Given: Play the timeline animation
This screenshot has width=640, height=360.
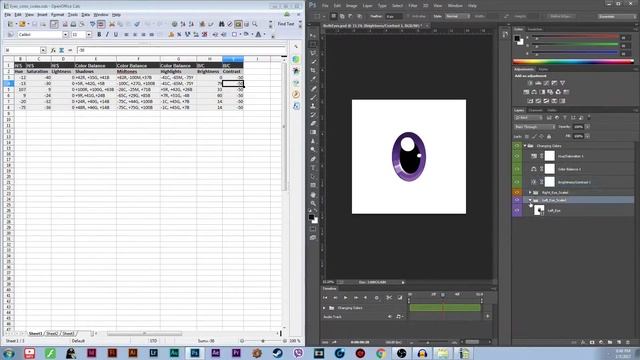Looking at the screenshot, I should pos(345,298).
